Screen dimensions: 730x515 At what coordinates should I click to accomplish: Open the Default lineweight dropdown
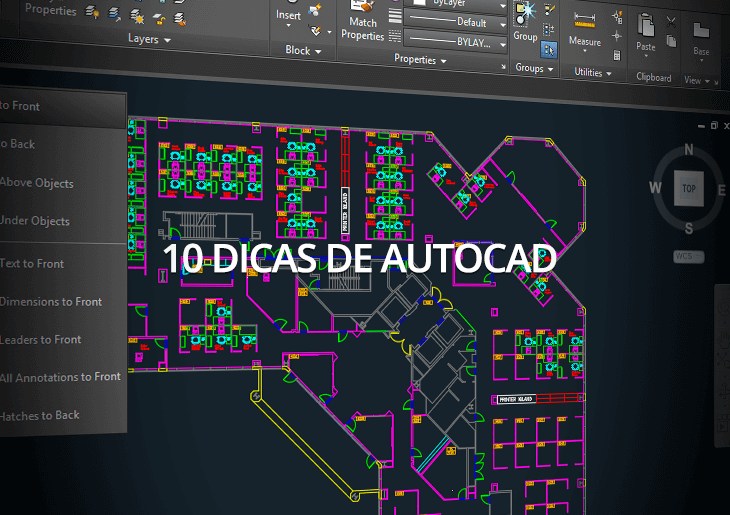(x=503, y=24)
